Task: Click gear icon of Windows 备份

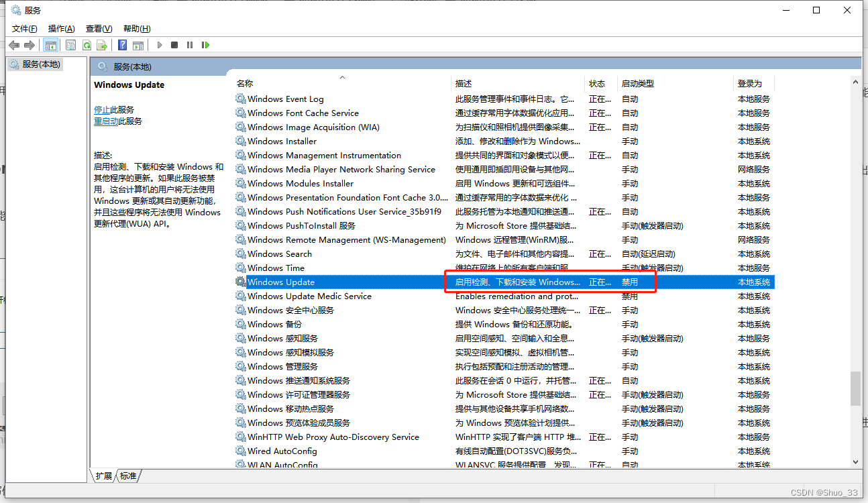Action: (x=241, y=324)
